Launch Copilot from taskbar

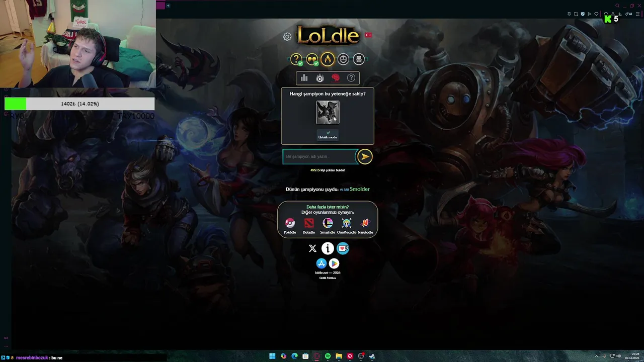tap(283, 356)
